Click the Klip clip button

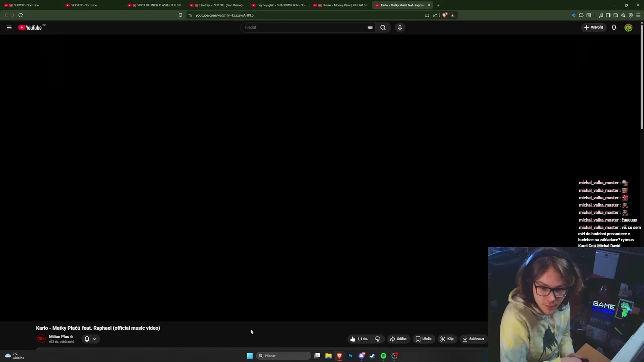pyautogui.click(x=447, y=339)
